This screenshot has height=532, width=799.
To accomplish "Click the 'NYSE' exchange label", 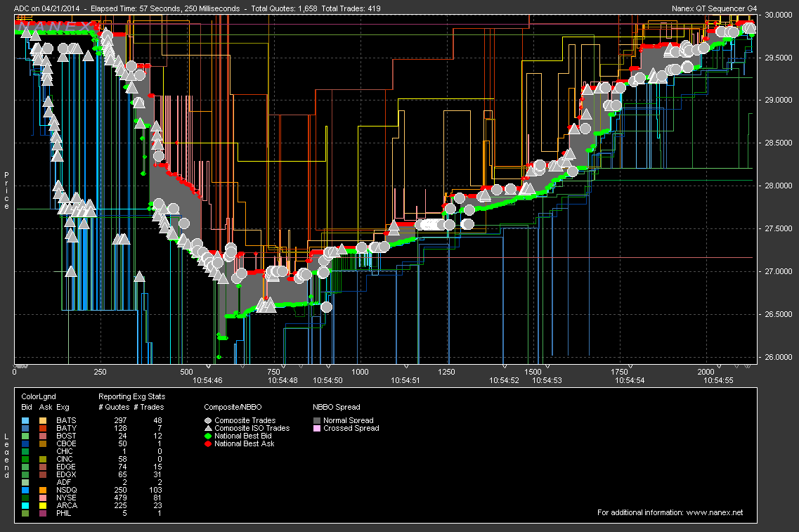I will pos(66,498).
